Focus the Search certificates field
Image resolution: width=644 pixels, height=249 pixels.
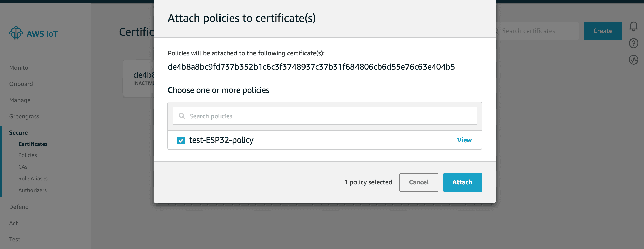533,30
